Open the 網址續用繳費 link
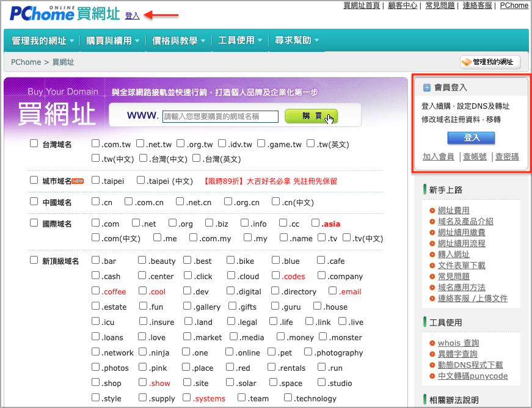This screenshot has width=532, height=408. [x=461, y=232]
